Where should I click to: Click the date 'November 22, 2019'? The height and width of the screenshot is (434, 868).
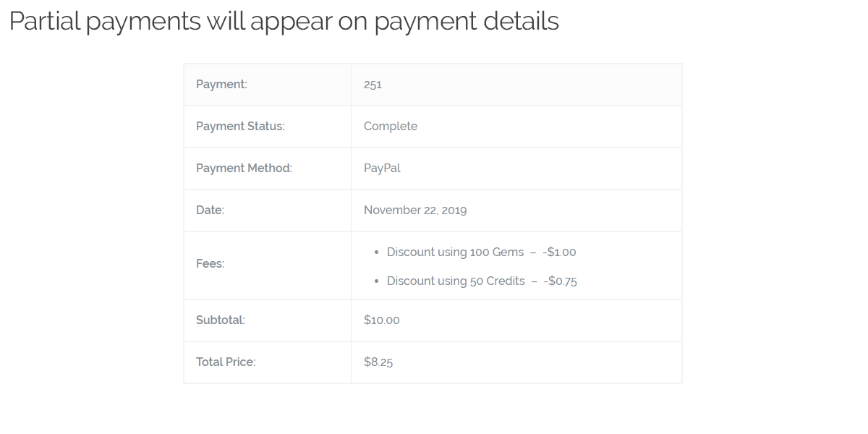click(415, 210)
